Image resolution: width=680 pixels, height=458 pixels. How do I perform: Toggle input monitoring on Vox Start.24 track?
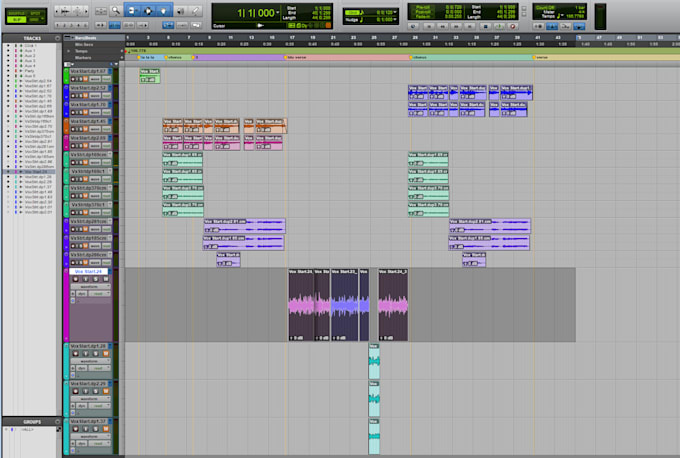coord(85,279)
